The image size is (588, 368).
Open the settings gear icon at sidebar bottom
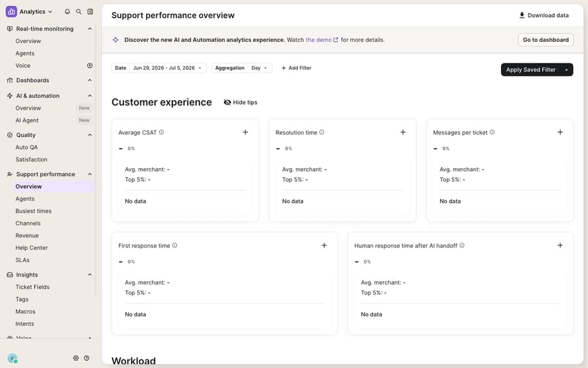pyautogui.click(x=76, y=358)
